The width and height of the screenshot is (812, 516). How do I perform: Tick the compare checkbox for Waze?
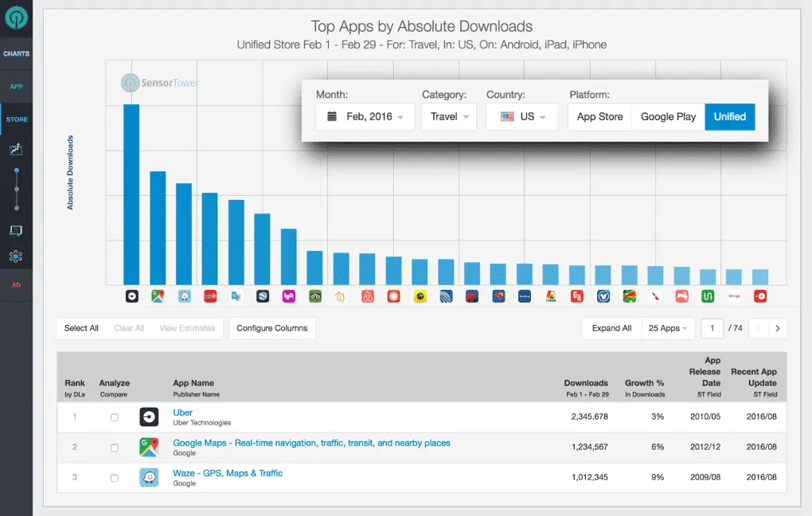coord(115,479)
